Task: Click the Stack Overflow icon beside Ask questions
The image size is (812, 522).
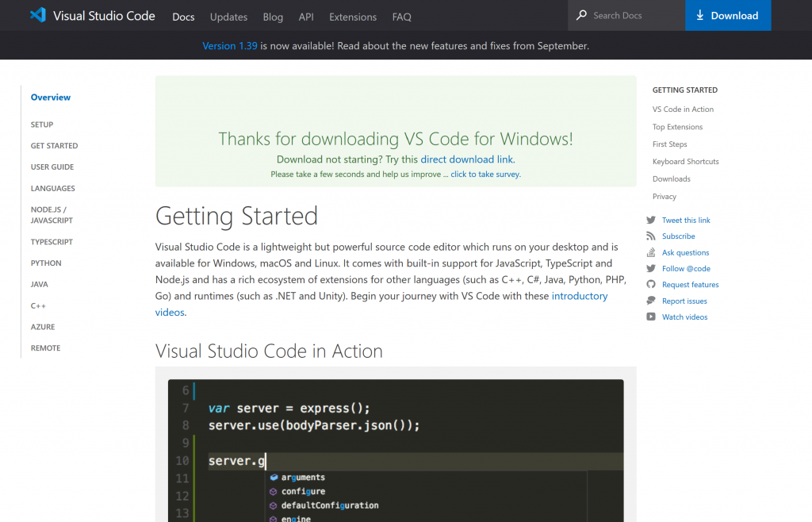Action: [x=651, y=252]
